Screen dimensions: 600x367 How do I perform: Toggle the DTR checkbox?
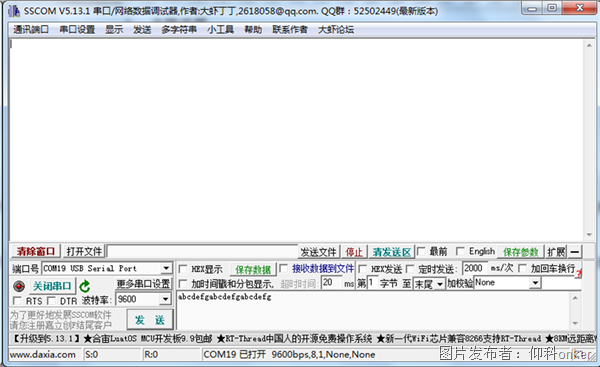click(x=51, y=300)
